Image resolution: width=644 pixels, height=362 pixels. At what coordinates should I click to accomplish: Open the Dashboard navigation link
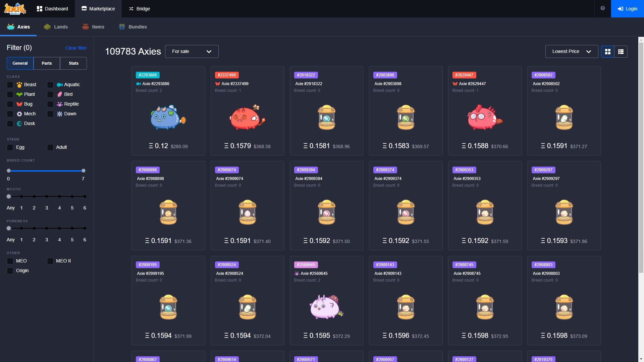52,9
